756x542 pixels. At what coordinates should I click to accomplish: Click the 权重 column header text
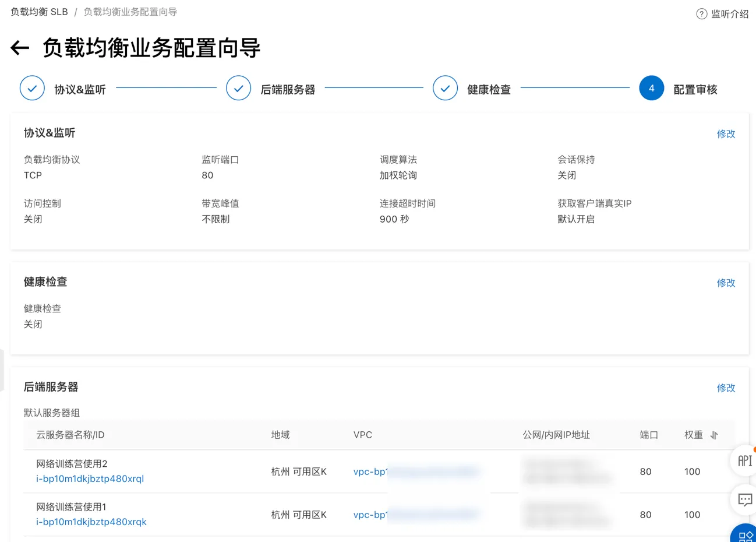click(x=693, y=435)
